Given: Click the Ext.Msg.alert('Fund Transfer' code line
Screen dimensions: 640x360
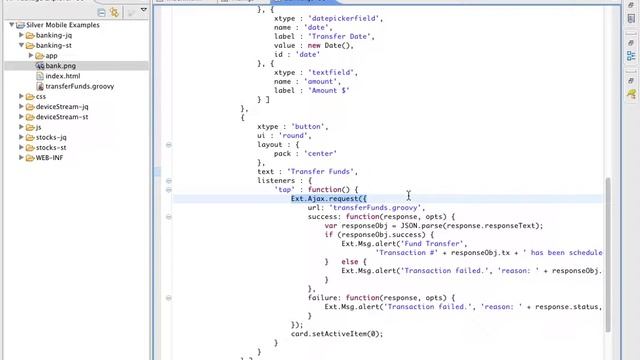Looking at the screenshot, I should [404, 244].
